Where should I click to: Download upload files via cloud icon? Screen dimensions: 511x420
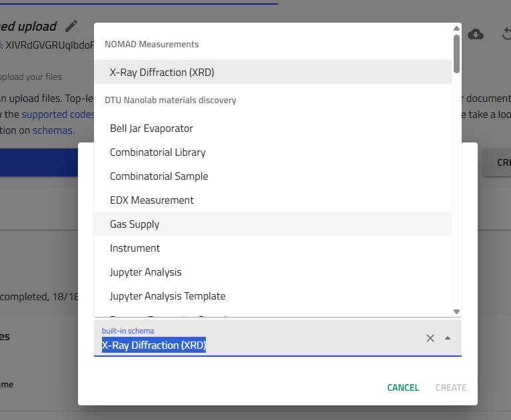pos(476,34)
